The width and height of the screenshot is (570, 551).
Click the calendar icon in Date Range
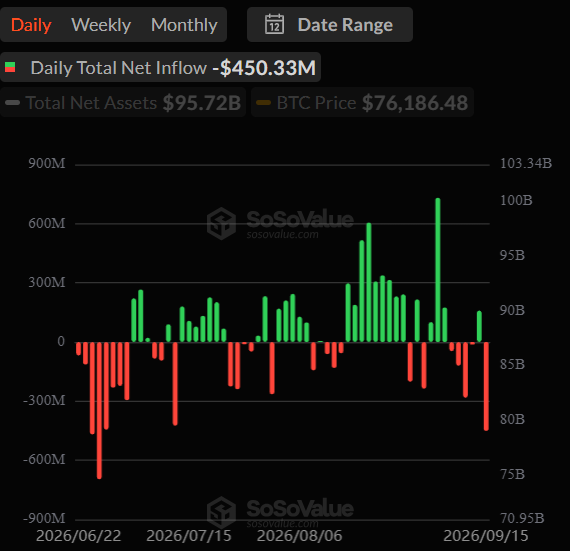274,24
